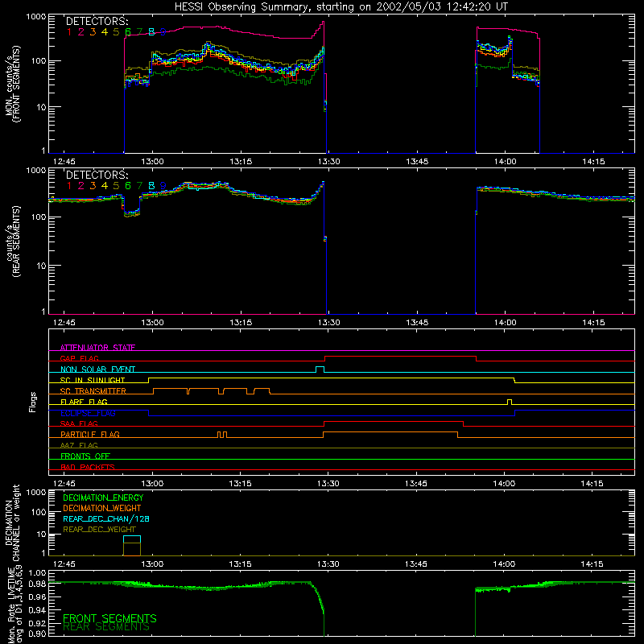Image resolution: width=644 pixels, height=644 pixels.
Task: Click the DECIMATION CHANNEL or weight axis title
Action: (12, 522)
